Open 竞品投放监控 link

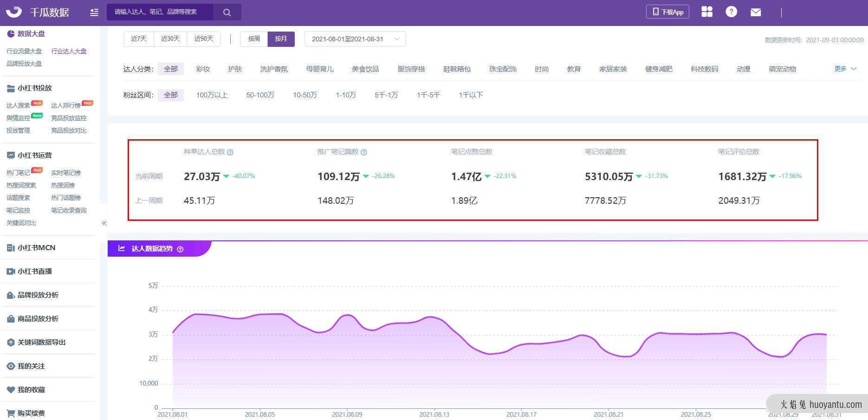[x=69, y=118]
